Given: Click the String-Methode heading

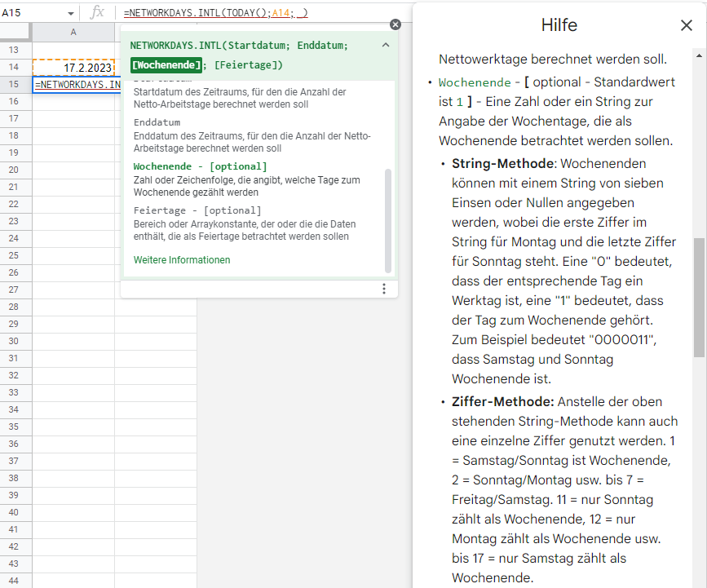Looking at the screenshot, I should (503, 163).
